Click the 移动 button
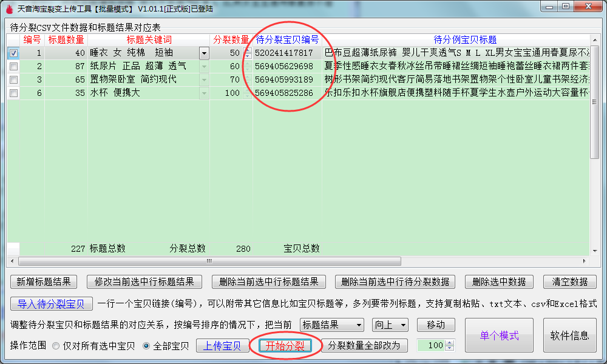Screen dimensions: 607x364 tap(435, 325)
